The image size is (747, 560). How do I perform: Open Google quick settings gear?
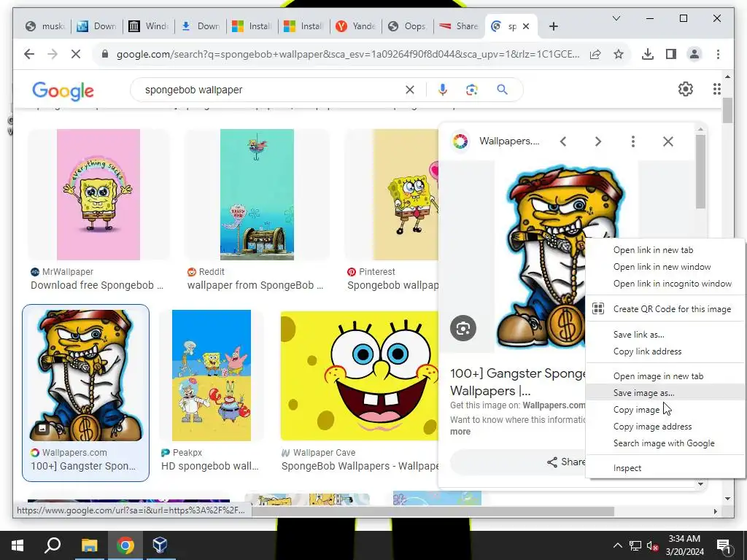click(x=686, y=89)
